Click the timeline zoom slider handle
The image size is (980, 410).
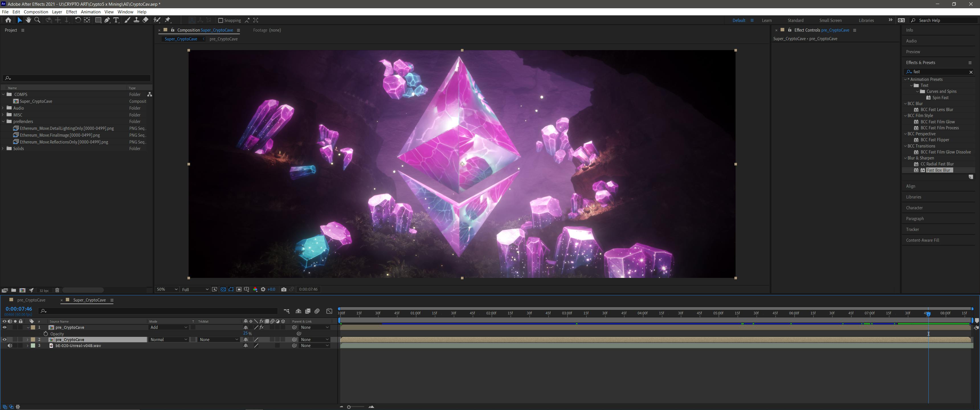coord(349,407)
